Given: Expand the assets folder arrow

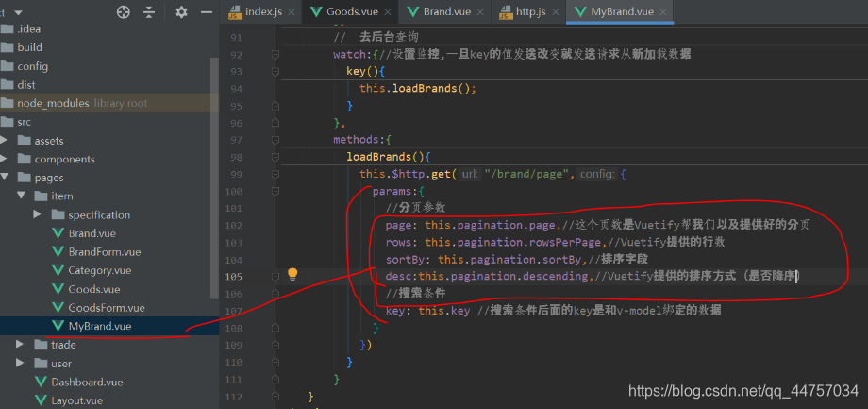Looking at the screenshot, I should (x=4, y=140).
